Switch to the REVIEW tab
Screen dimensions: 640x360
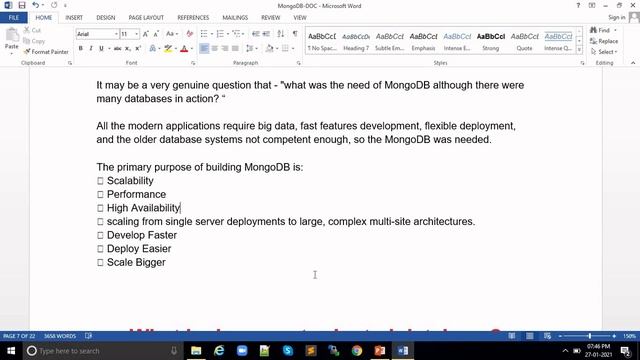pyautogui.click(x=271, y=18)
